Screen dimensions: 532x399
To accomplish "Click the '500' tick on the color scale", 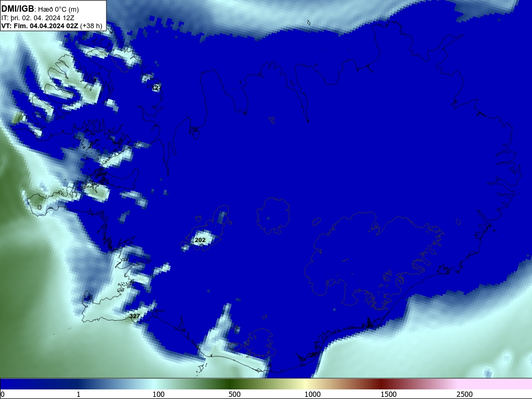I will (x=235, y=394).
